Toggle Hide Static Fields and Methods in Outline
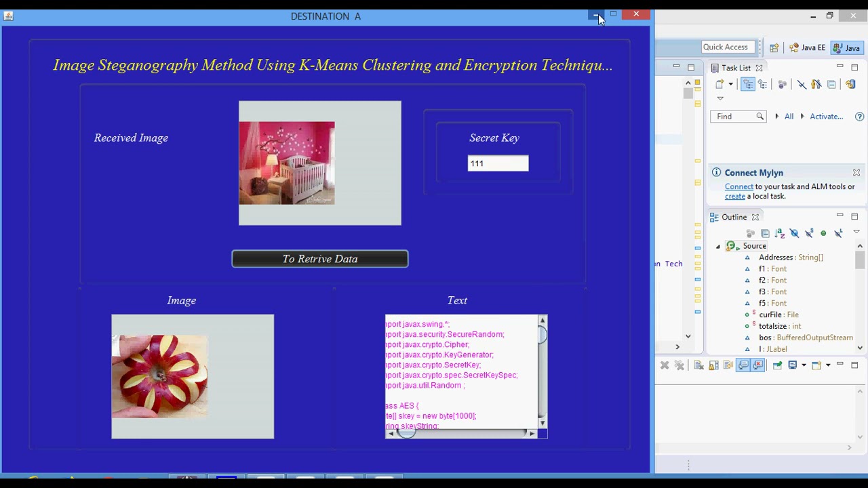The height and width of the screenshot is (488, 868). [x=809, y=233]
